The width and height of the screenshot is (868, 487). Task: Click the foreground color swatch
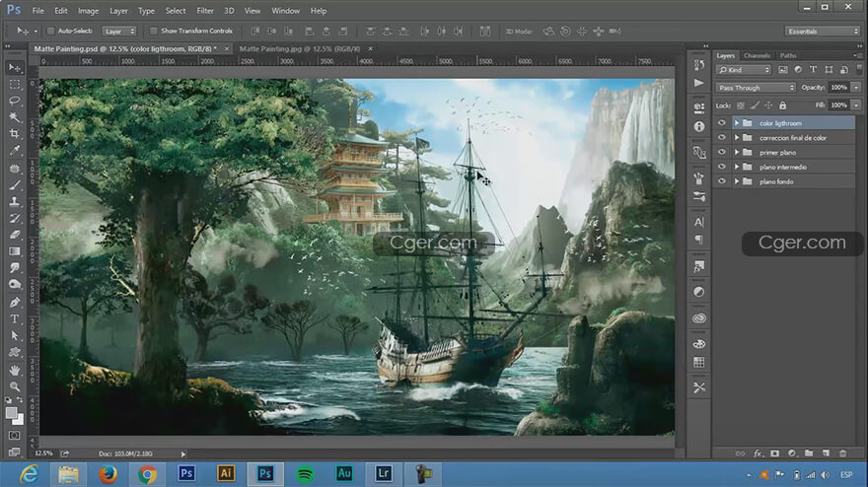tap(11, 413)
